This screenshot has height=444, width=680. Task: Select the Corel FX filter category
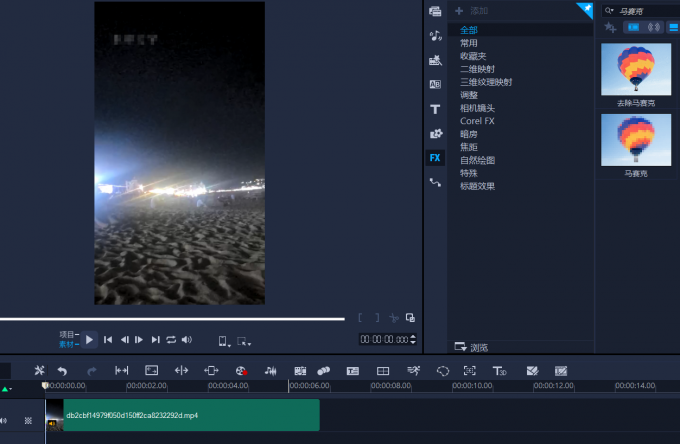(477, 121)
